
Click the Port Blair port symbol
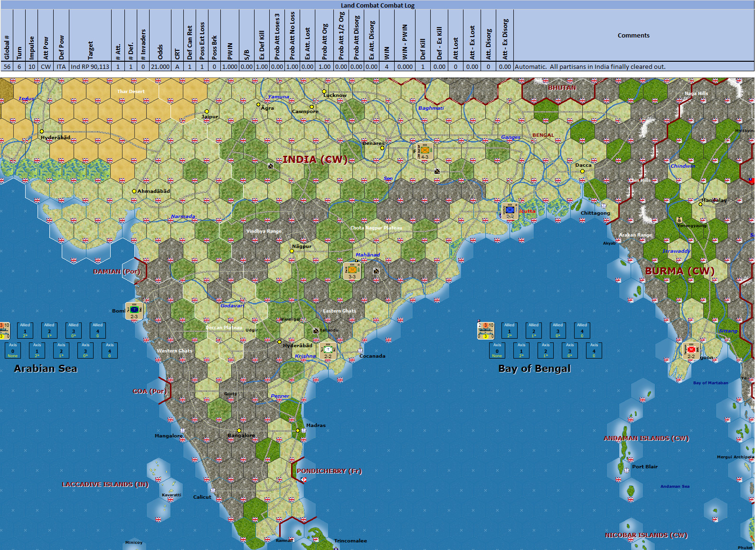point(626,470)
